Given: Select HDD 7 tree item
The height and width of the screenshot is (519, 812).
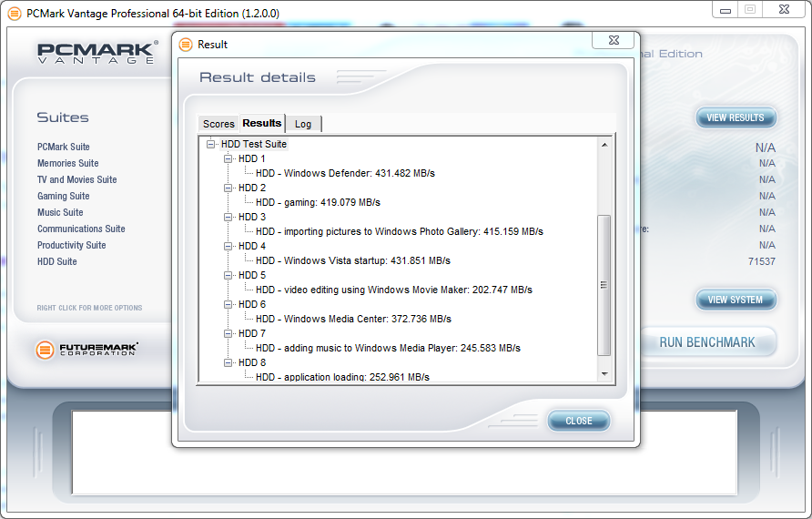Looking at the screenshot, I should click(x=251, y=333).
